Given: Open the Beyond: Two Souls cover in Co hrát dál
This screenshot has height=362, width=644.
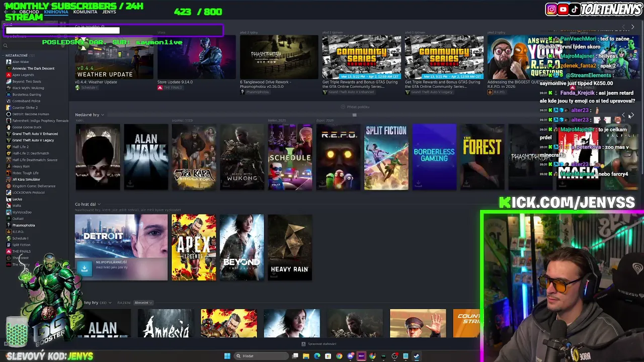Looking at the screenshot, I should click(x=242, y=247).
